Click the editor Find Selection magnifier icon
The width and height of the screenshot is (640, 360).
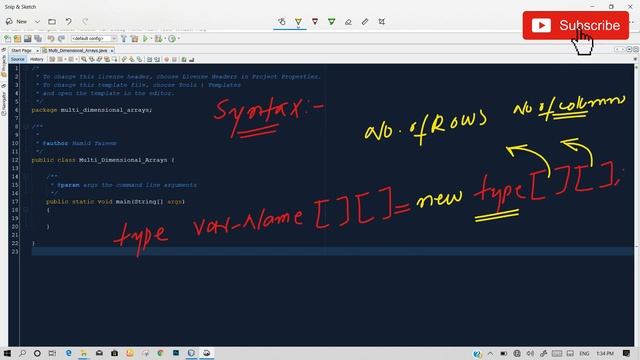[84, 59]
